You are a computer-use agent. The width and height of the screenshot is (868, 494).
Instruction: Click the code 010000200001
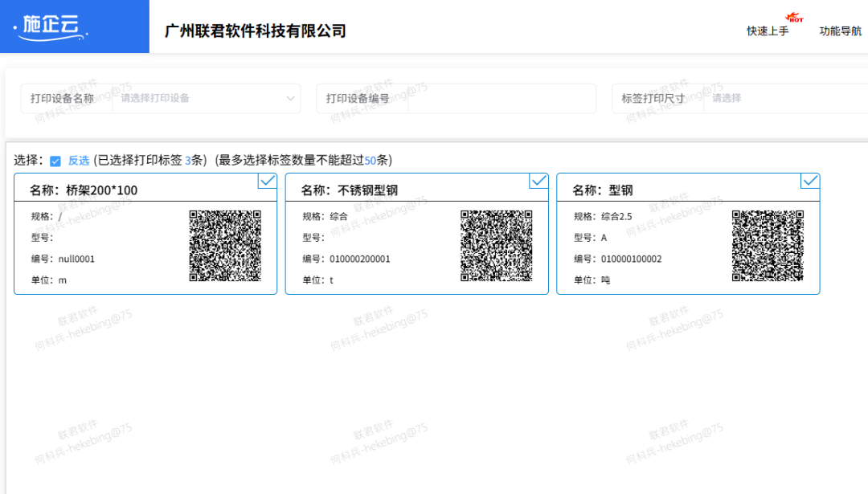point(360,259)
